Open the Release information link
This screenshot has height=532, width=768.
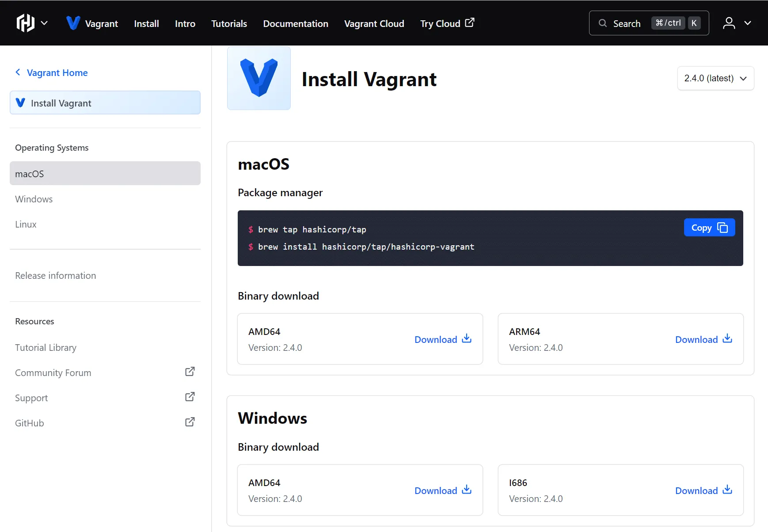tap(55, 275)
